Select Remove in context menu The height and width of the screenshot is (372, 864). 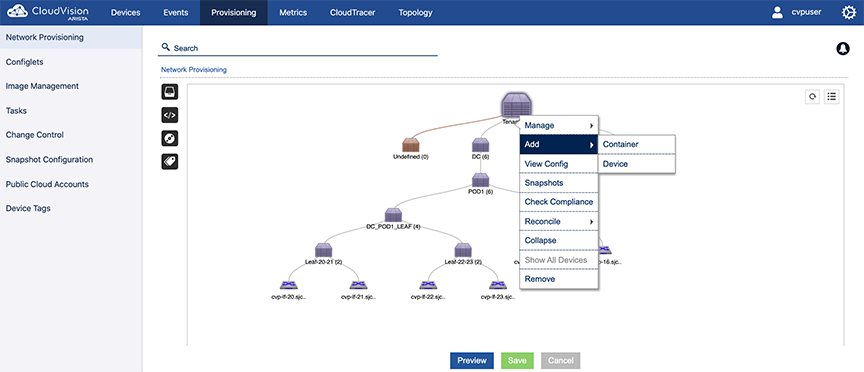point(559,279)
